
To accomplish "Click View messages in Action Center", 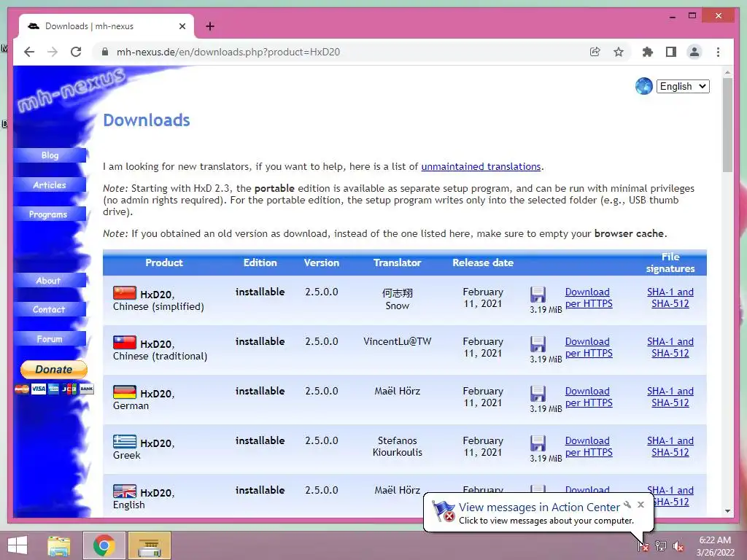I will pyautogui.click(x=539, y=507).
